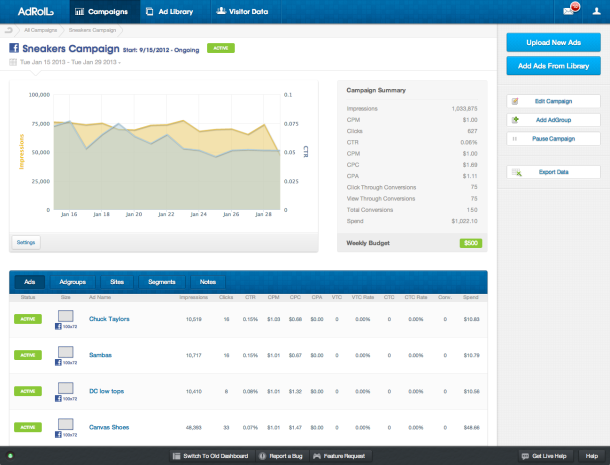610x465 pixels.
Task: Click the ACTIVE badge beside campaign title
Action: pyautogui.click(x=221, y=48)
